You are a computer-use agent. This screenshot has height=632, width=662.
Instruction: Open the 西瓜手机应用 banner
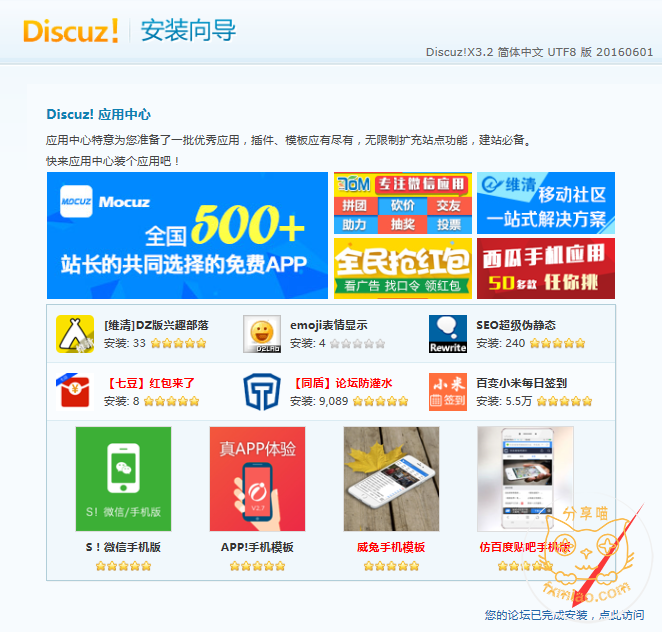click(545, 269)
